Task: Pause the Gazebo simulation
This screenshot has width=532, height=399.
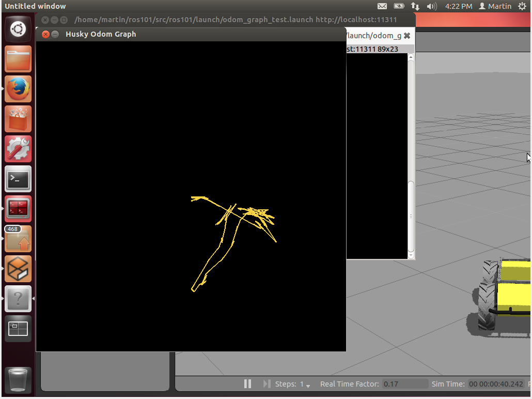Action: point(247,384)
